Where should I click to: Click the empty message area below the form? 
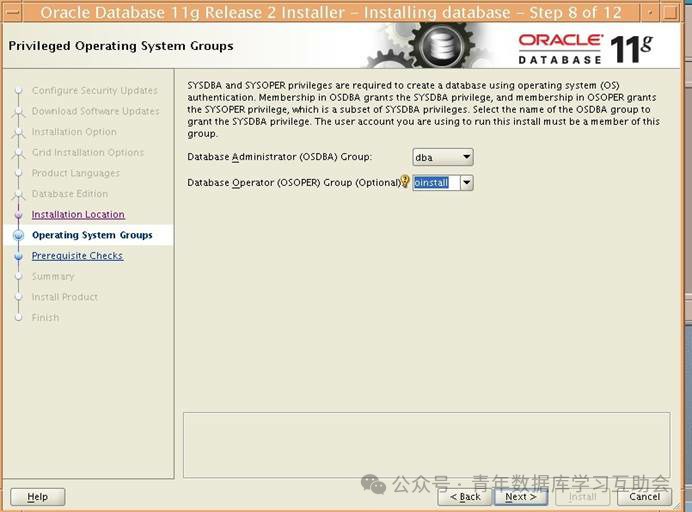pos(426,445)
